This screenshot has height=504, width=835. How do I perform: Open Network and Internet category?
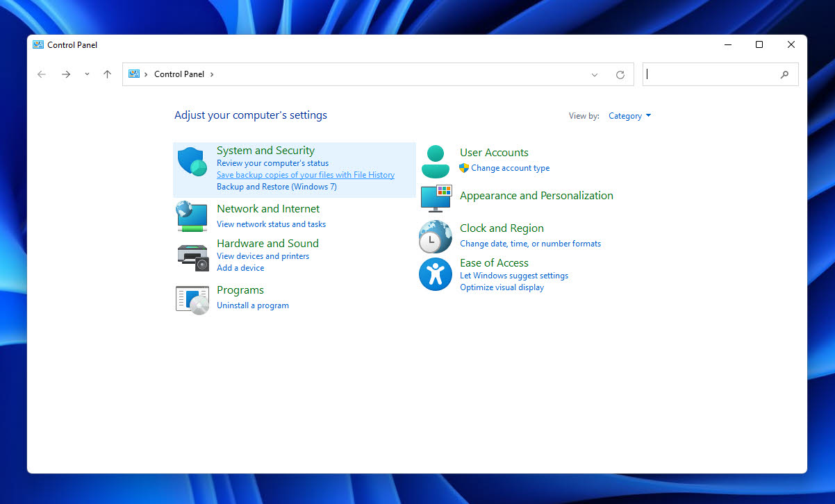[268, 209]
